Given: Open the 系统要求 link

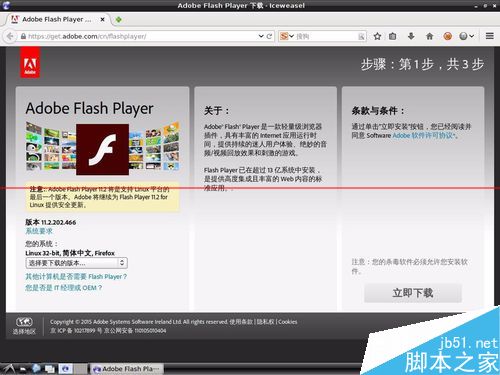Looking at the screenshot, I should tap(39, 231).
